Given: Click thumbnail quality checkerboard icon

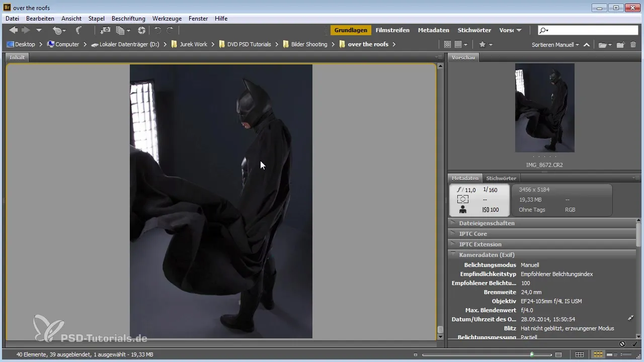Looking at the screenshot, I should coord(447,44).
